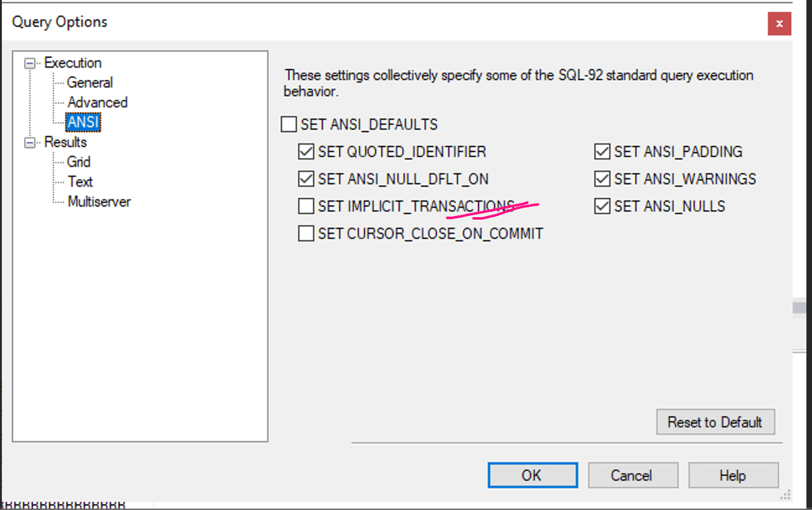
Task: Open the Grid results options
Action: (79, 162)
